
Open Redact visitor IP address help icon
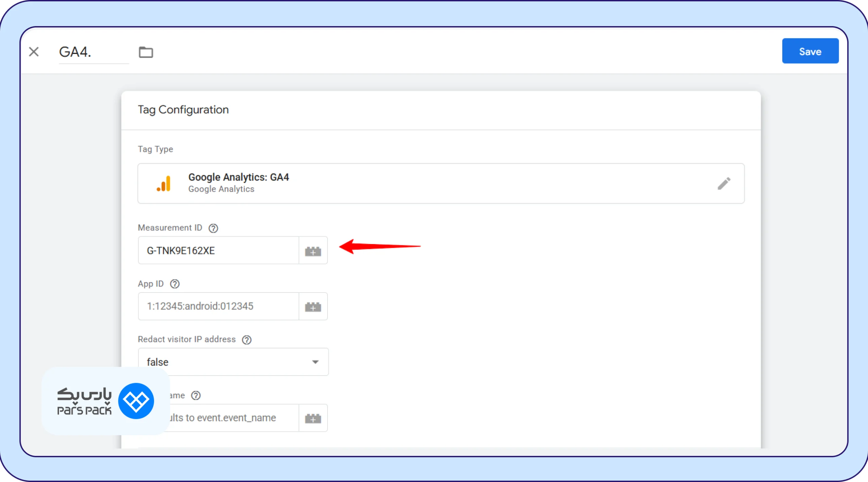click(247, 340)
